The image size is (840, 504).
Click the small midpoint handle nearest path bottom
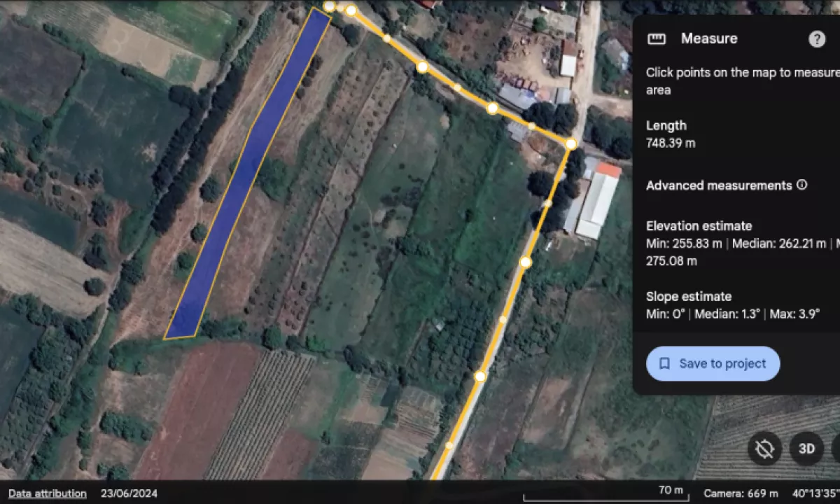tap(449, 445)
